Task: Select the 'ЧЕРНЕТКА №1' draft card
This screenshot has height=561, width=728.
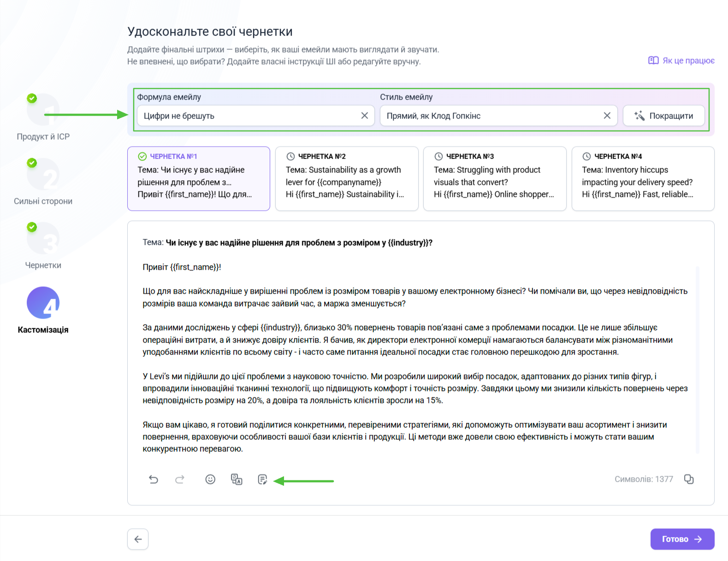Action: coord(199,179)
